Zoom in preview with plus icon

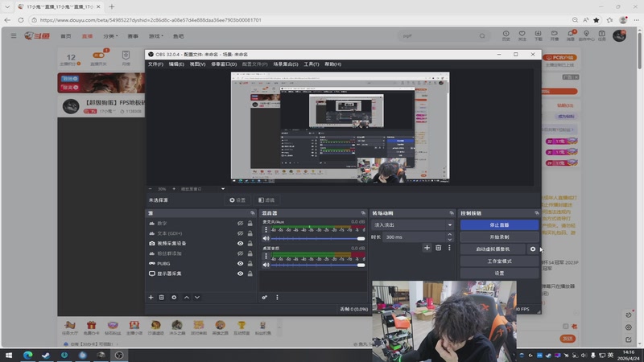coord(174,189)
